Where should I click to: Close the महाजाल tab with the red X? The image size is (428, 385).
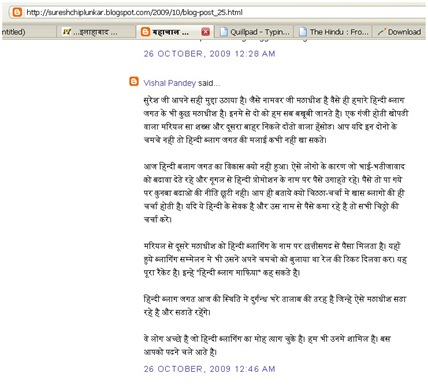(206, 32)
